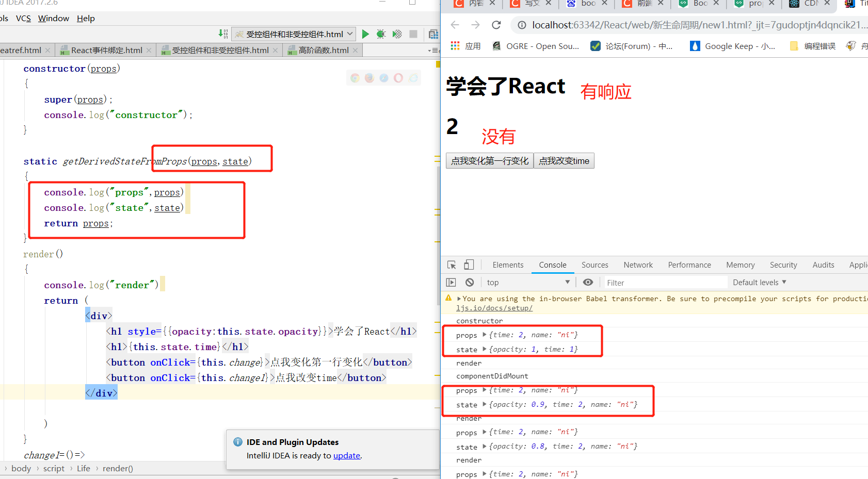The width and height of the screenshot is (868, 479).
Task: Switch to the Performance tab in DevTools
Action: tap(689, 265)
